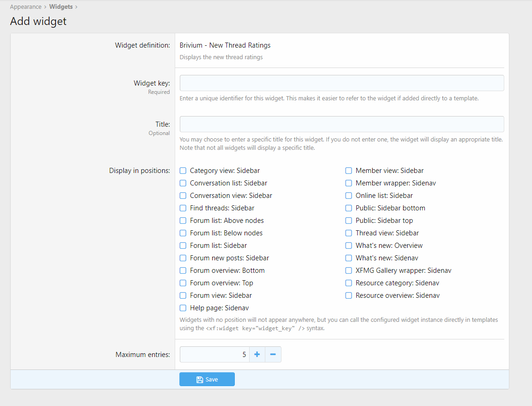
Task: Tick the Thread view: Sidebar checkbox
Action: 349,233
